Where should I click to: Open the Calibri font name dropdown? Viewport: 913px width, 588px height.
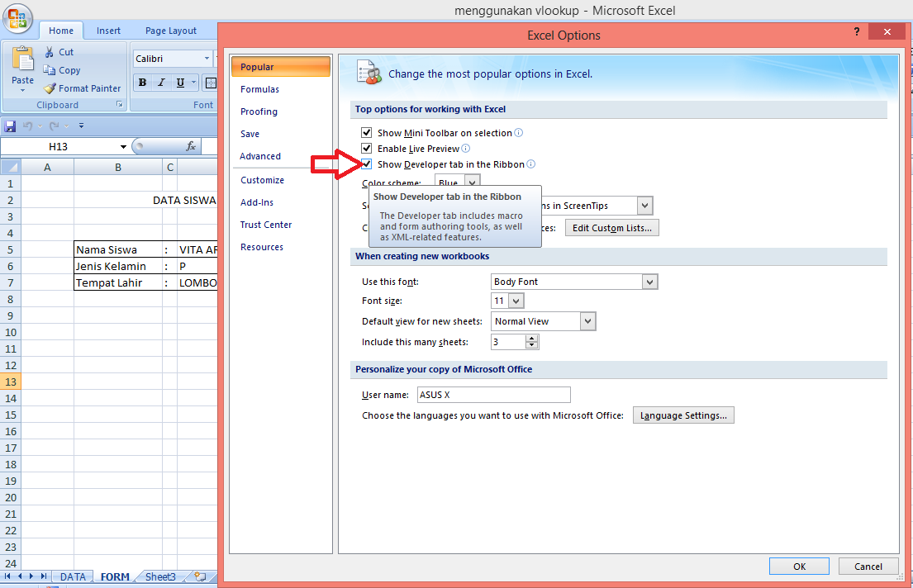point(207,58)
